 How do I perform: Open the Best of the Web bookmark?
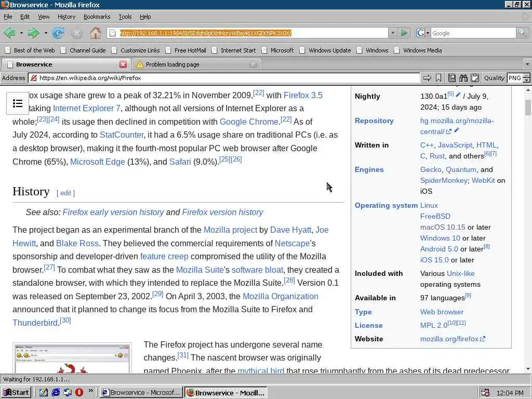coord(30,50)
